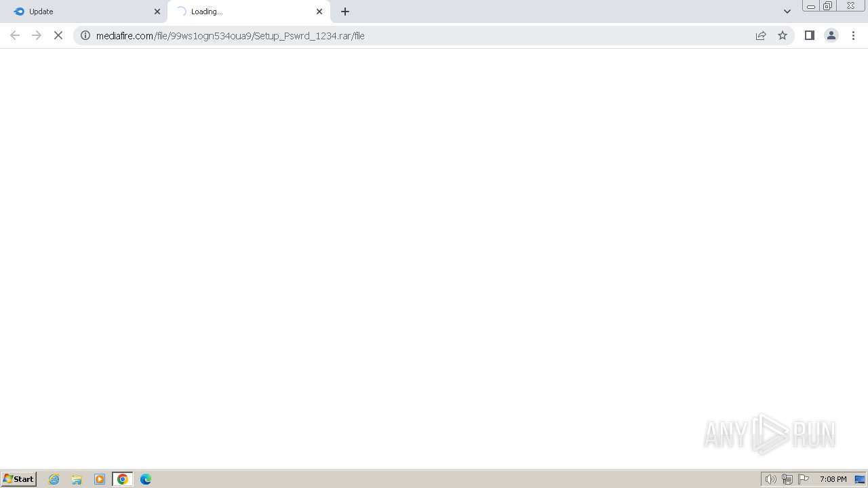868x488 pixels.
Task: Select the Loading... tab
Action: (x=248, y=12)
